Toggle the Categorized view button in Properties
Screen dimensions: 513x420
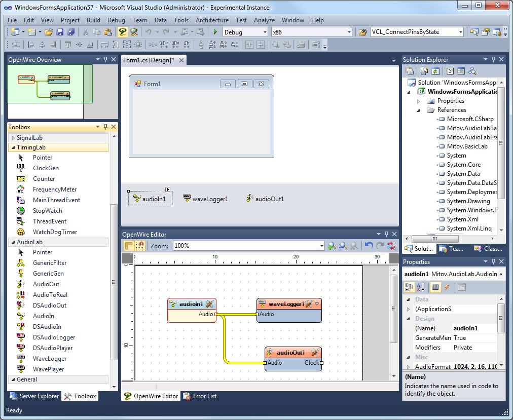click(409, 287)
